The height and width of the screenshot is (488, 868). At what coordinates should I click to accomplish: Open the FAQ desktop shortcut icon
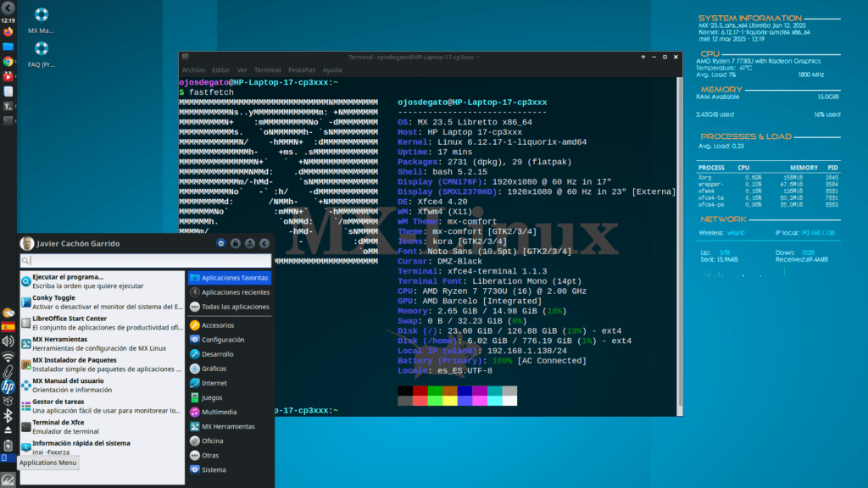coord(41,55)
